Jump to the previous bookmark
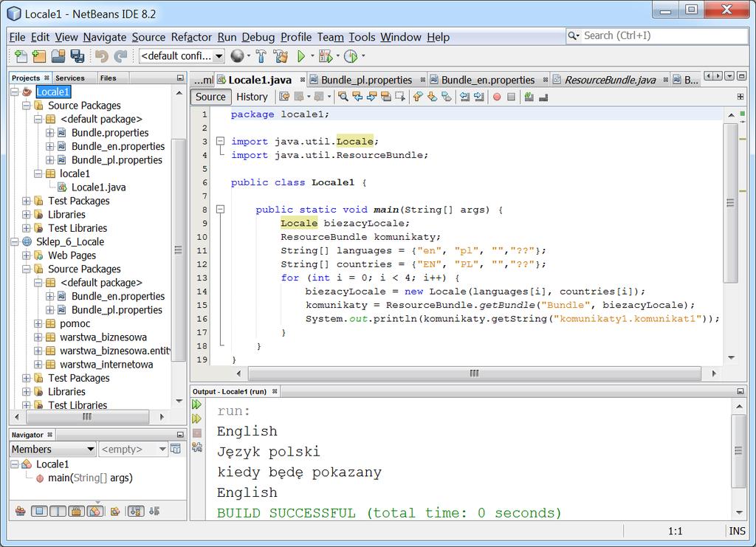This screenshot has height=547, width=756. (418, 97)
